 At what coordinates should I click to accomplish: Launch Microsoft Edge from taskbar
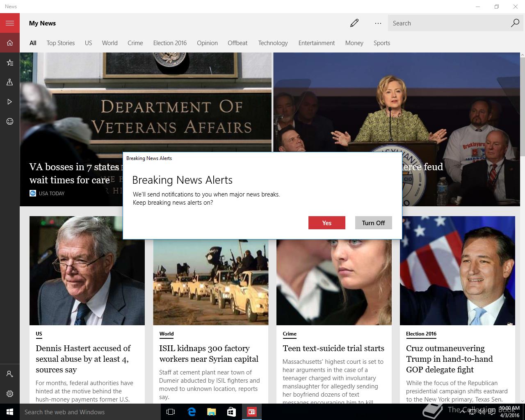[x=191, y=412]
